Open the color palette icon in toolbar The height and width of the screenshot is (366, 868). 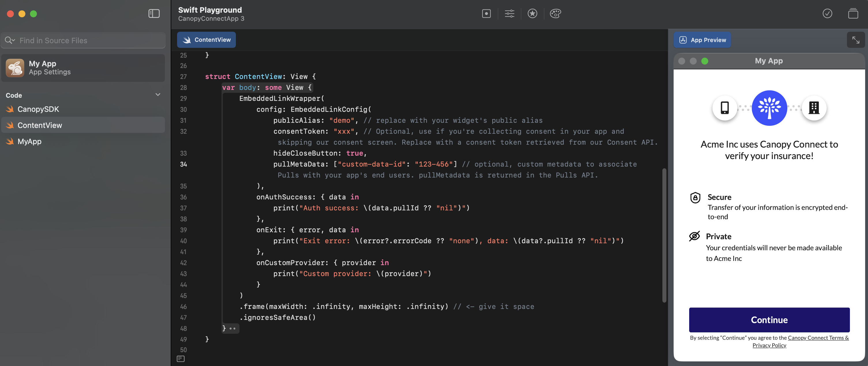click(x=555, y=14)
